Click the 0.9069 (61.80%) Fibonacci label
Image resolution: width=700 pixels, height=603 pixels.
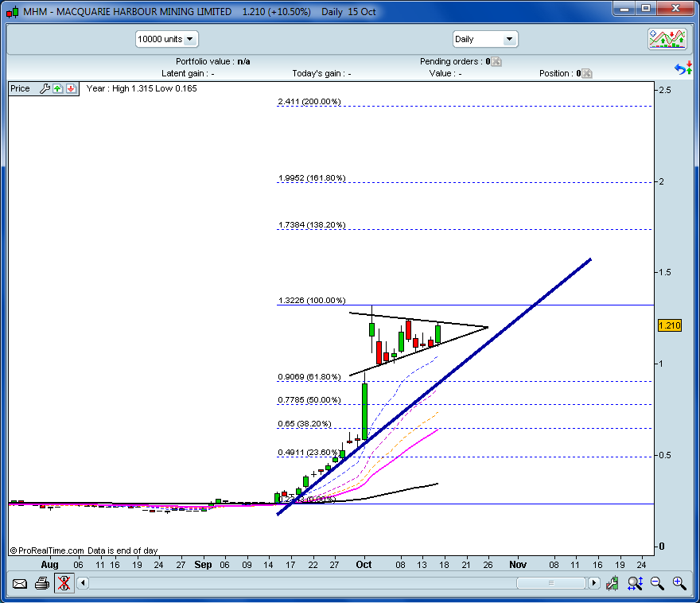pos(309,377)
